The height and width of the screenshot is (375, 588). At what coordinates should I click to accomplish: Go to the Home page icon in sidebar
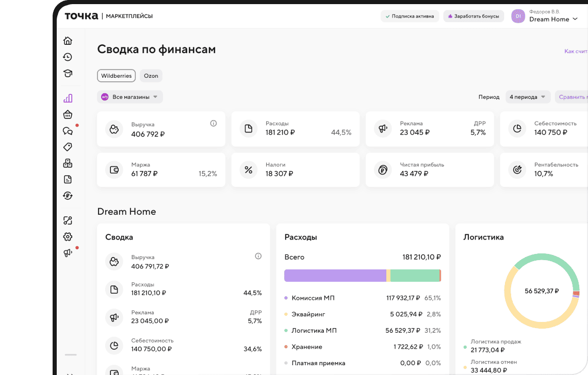pyautogui.click(x=68, y=41)
